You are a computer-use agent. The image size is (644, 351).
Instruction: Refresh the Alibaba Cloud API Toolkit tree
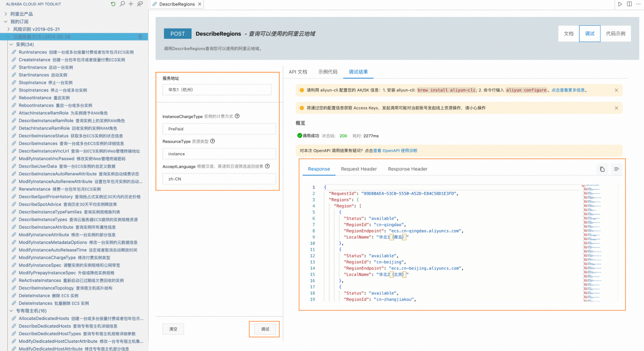[x=113, y=4]
